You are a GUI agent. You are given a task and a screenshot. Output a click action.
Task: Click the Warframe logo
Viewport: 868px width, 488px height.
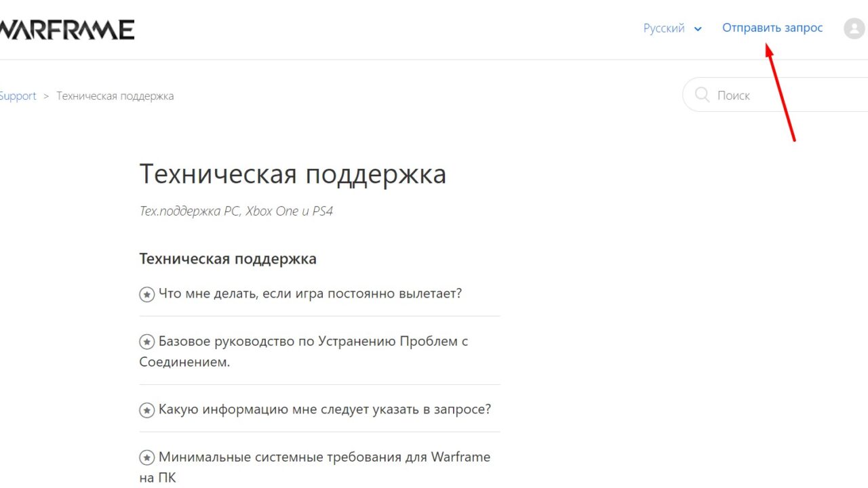tap(66, 29)
